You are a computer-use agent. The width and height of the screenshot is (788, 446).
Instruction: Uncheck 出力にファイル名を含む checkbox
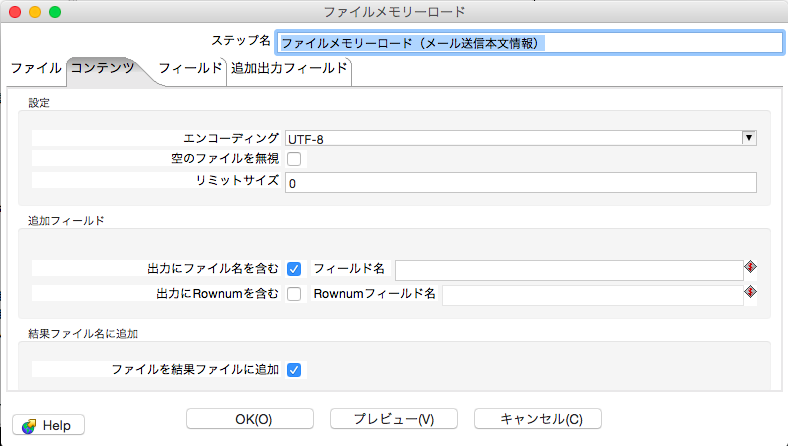[294, 269]
